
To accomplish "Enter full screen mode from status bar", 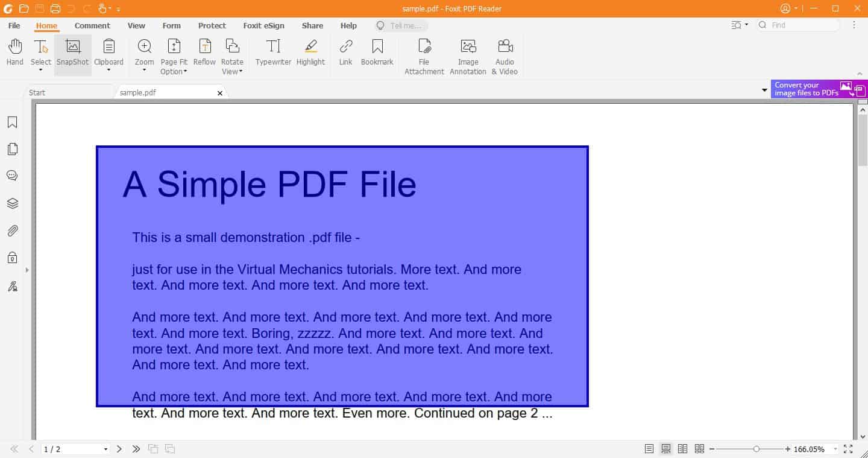I will (x=848, y=449).
